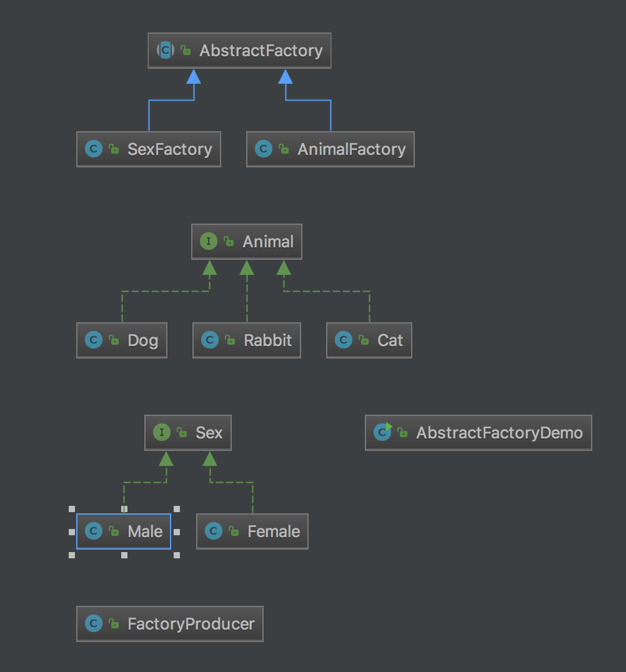Click the class icon on FactoryProducer

[94, 623]
